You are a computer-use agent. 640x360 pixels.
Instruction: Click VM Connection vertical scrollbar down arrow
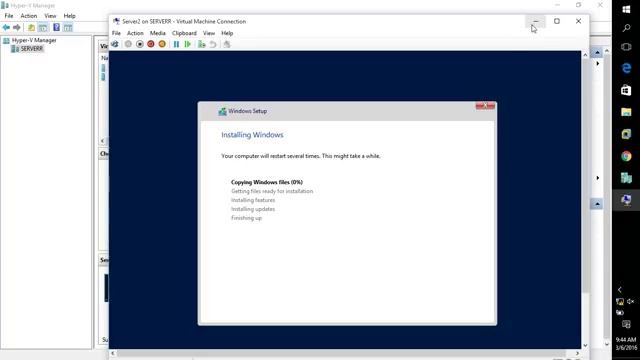[x=585, y=345]
